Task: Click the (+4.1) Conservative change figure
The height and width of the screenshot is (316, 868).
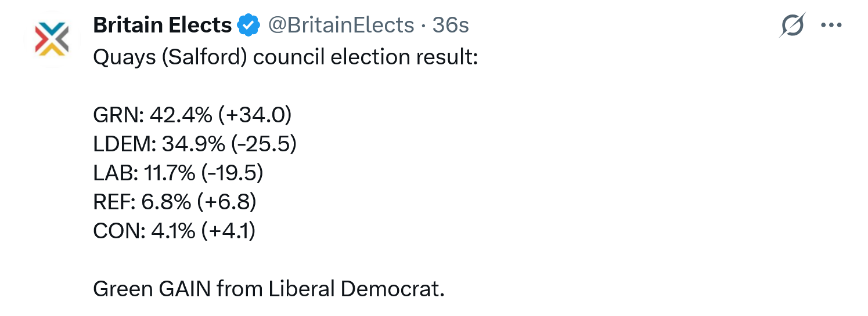Action: [x=229, y=231]
